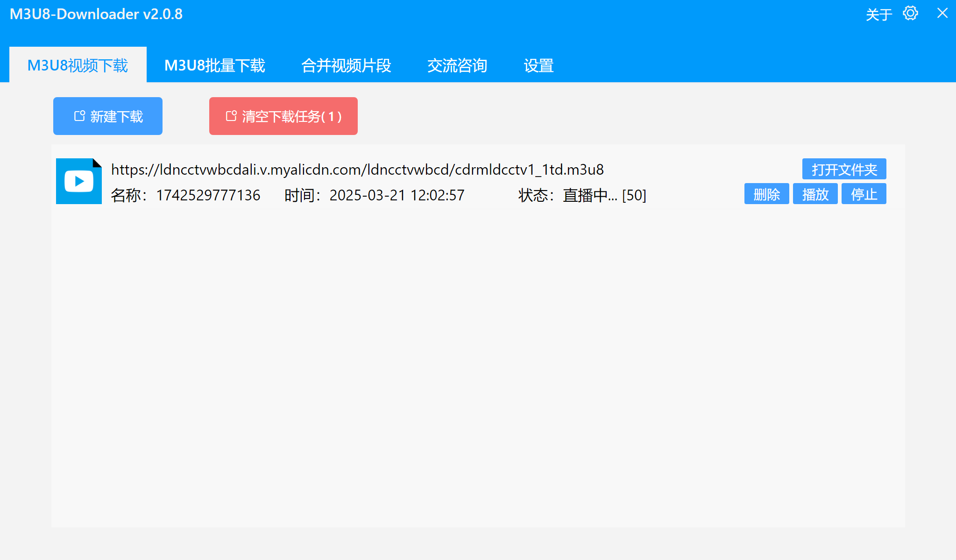Click the clear-task icon inside 清空下载任务 button
This screenshot has width=956, height=560.
(232, 116)
